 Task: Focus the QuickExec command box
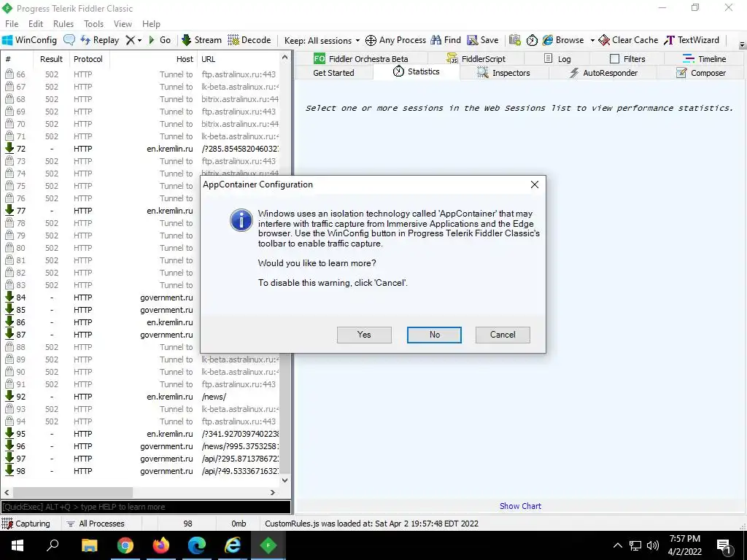click(146, 507)
